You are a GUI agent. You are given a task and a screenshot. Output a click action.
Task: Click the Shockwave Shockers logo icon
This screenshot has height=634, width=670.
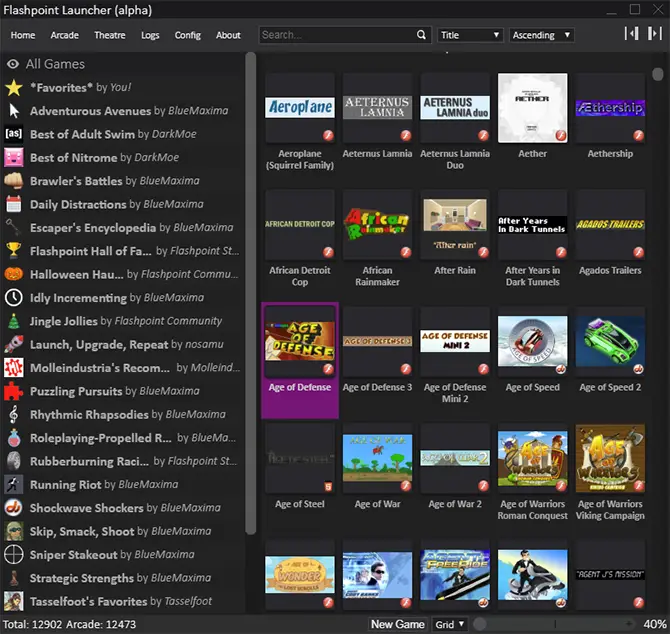point(14,508)
